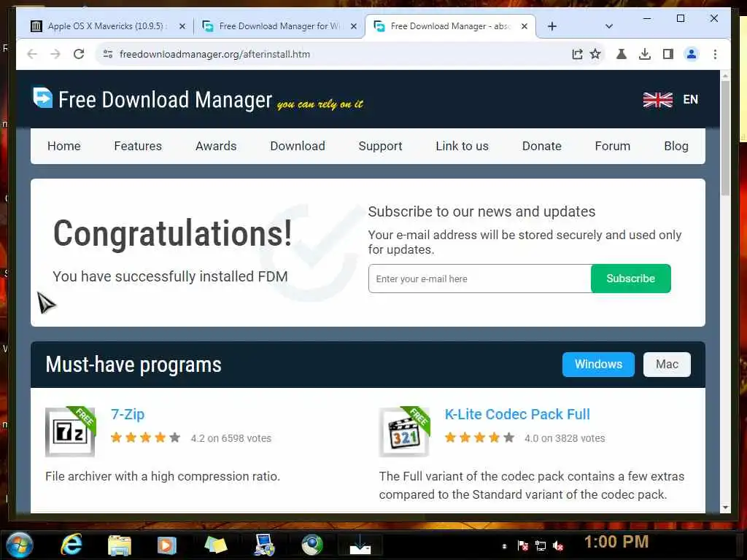Open the Awards menu item
Image resolution: width=747 pixels, height=560 pixels.
pyautogui.click(x=216, y=146)
